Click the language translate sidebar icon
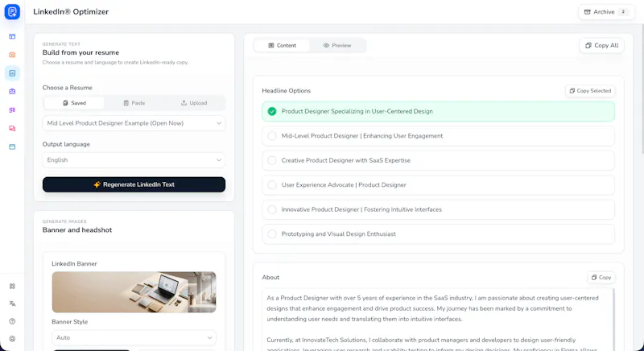The width and height of the screenshot is (644, 351). 12,304
